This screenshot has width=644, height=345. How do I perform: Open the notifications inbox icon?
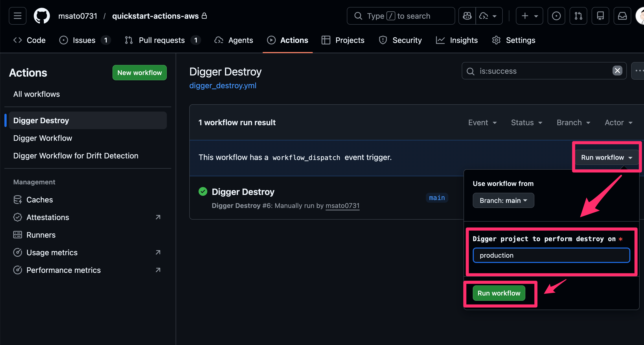coord(622,16)
